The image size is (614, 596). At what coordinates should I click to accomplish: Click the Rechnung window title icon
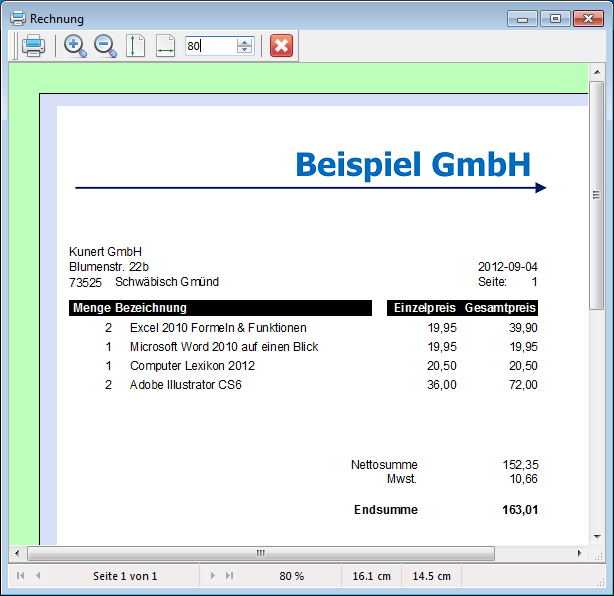tap(18, 18)
